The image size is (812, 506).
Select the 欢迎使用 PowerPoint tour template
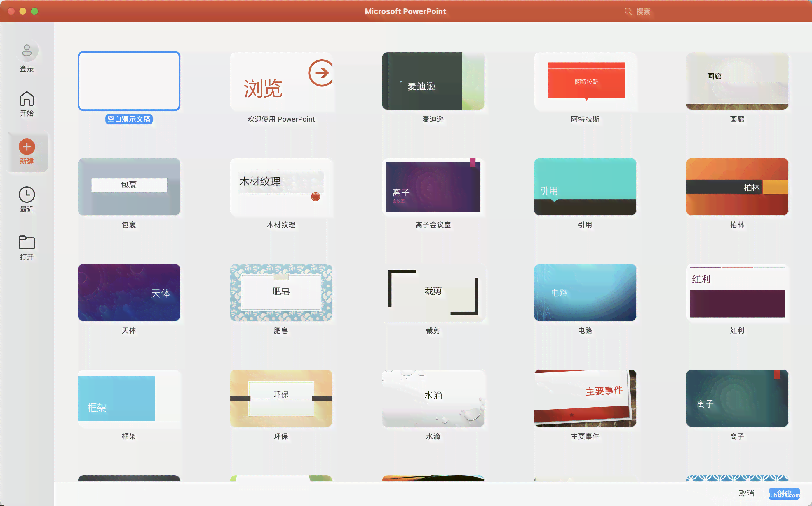coord(281,81)
